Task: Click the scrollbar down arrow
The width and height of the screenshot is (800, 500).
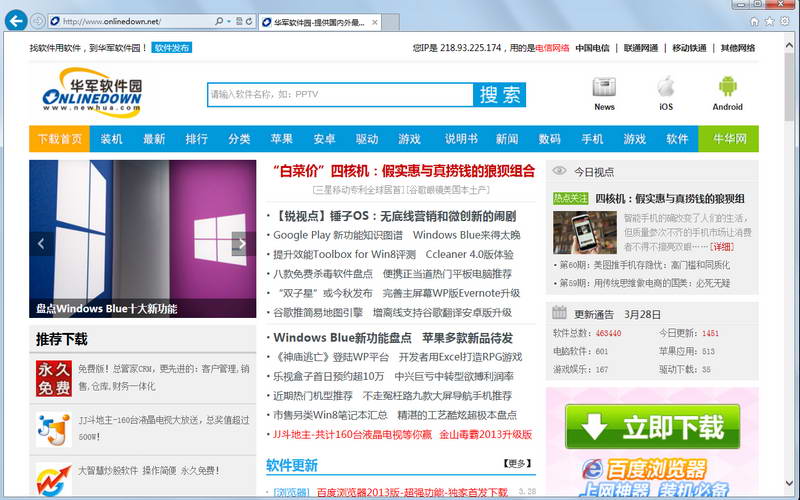Action: pyautogui.click(x=789, y=483)
